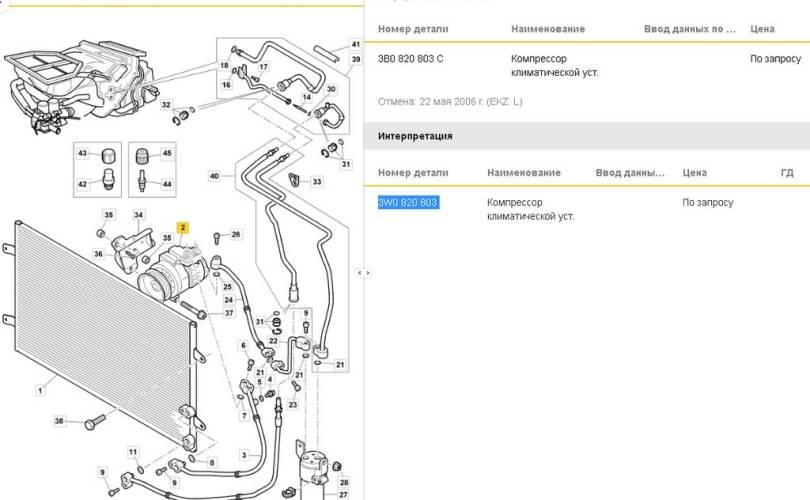Image resolution: width=810 pixels, height=500 pixels.
Task: Select callout 1 for the condenser
Action: [x=40, y=390]
